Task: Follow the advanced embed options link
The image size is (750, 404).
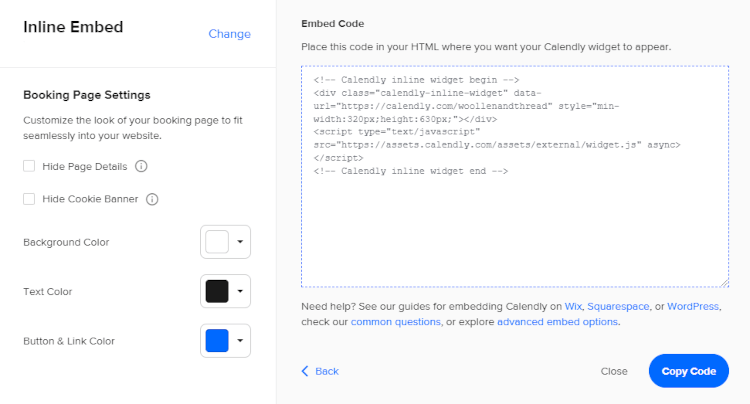Action: click(557, 322)
